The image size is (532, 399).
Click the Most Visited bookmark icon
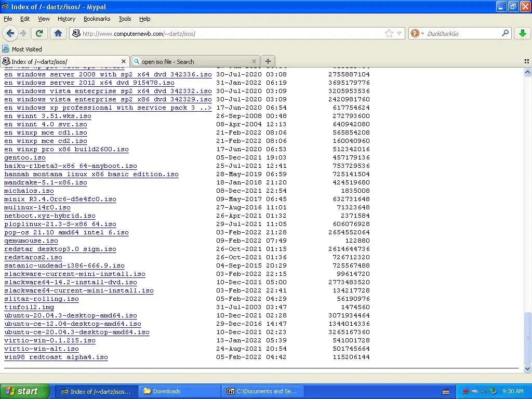(x=5, y=49)
